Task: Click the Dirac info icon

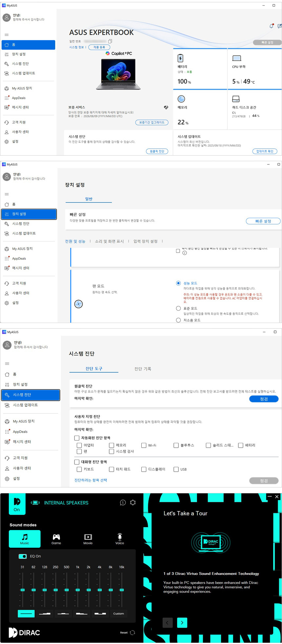Action: click(x=123, y=503)
